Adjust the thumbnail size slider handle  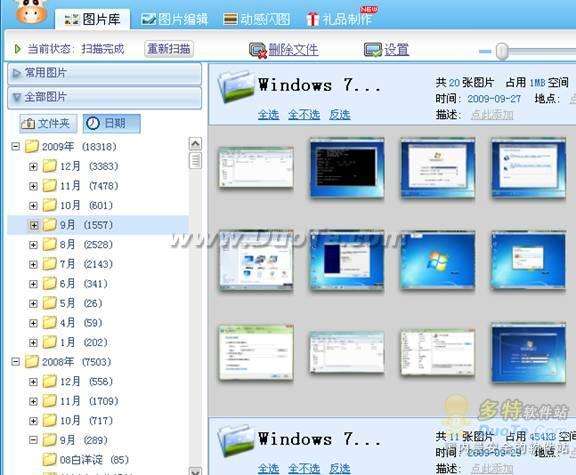click(502, 51)
